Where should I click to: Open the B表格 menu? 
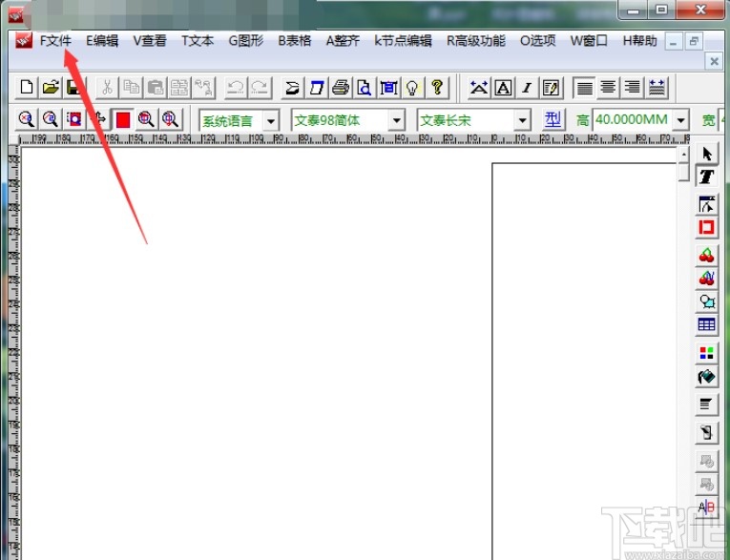pos(294,41)
